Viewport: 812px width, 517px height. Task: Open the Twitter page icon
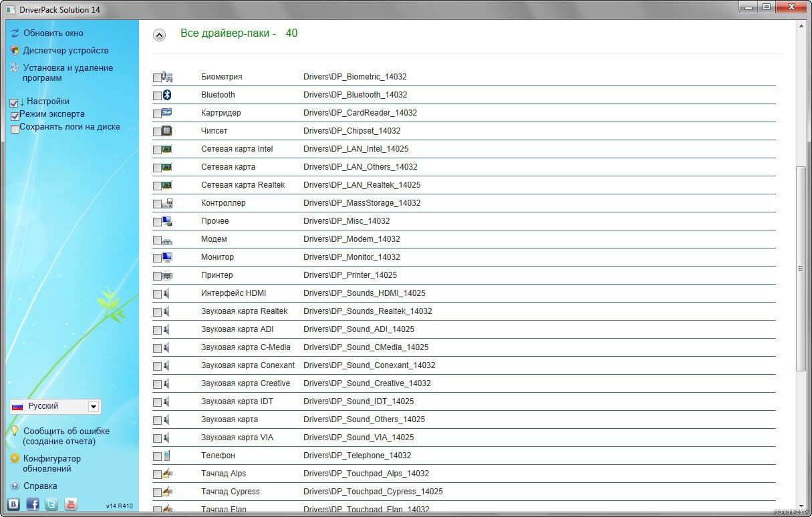51,504
